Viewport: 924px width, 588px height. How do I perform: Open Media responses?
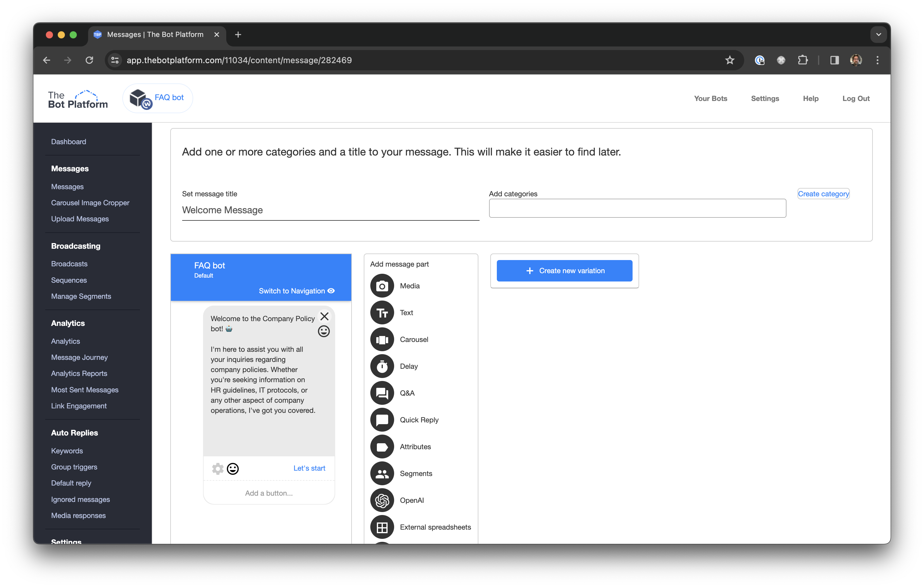[x=78, y=515]
